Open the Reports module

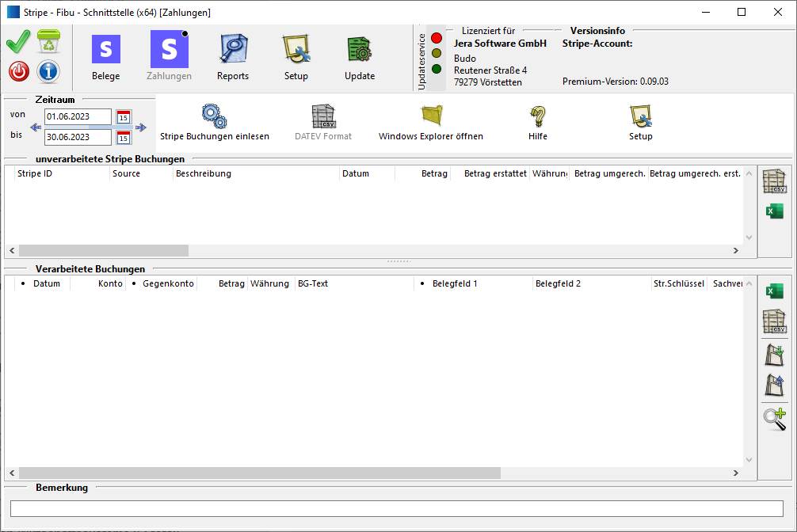[233, 58]
